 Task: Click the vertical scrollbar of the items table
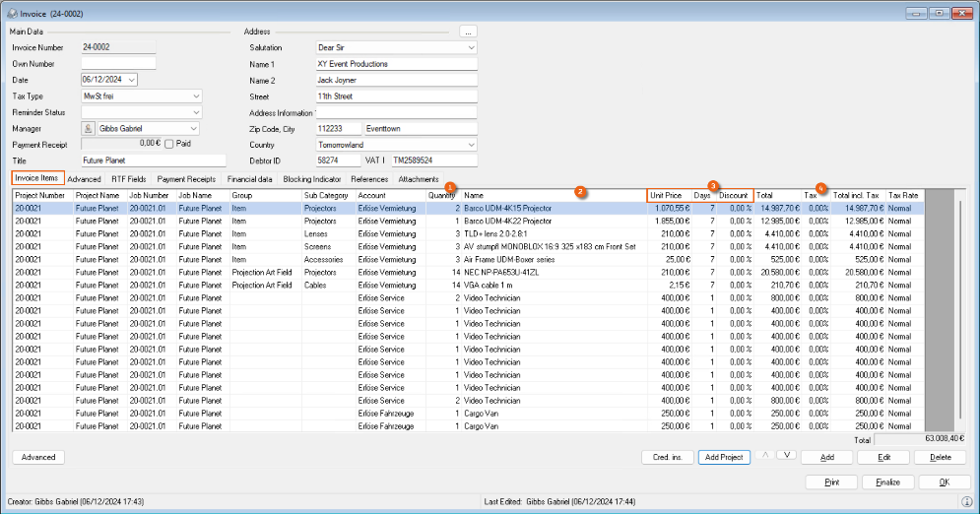coord(961,315)
